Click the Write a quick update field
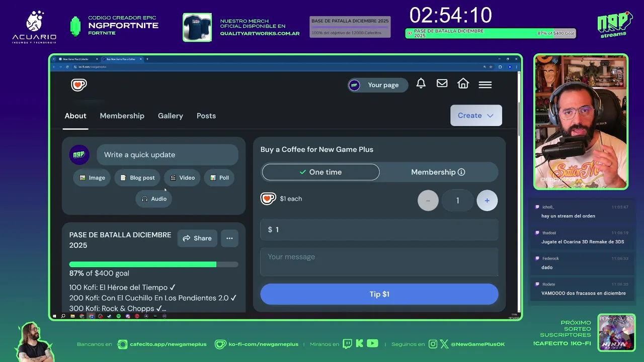 click(168, 155)
